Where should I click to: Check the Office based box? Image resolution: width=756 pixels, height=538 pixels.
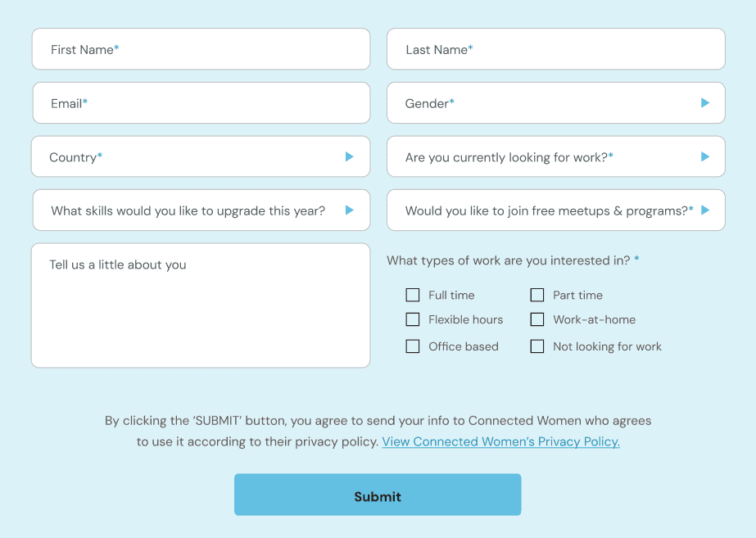(413, 346)
